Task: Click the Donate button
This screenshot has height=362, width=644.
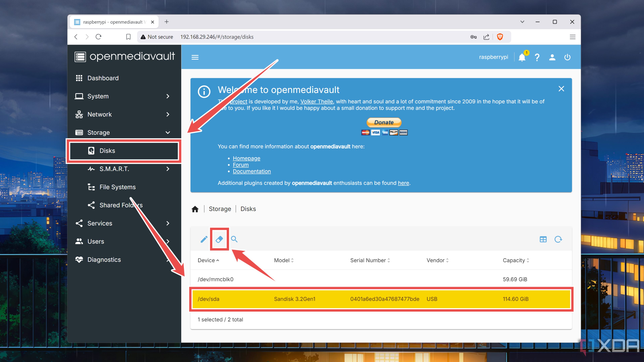Action: click(384, 122)
